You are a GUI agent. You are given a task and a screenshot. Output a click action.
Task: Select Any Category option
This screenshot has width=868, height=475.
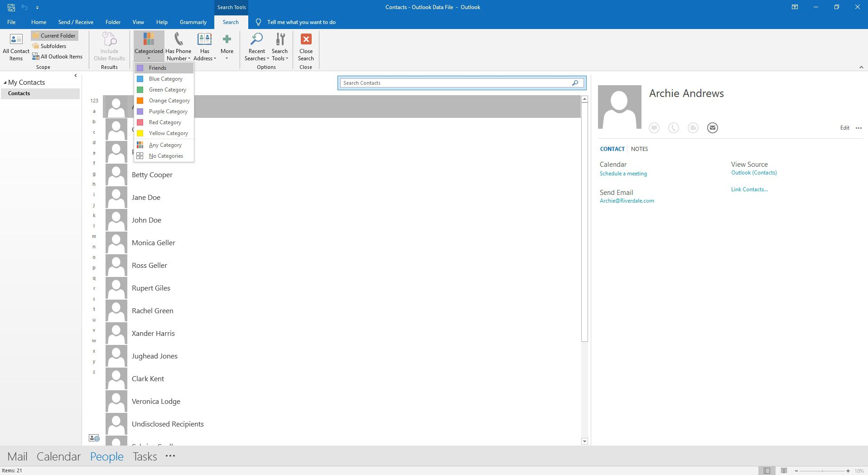(x=164, y=145)
